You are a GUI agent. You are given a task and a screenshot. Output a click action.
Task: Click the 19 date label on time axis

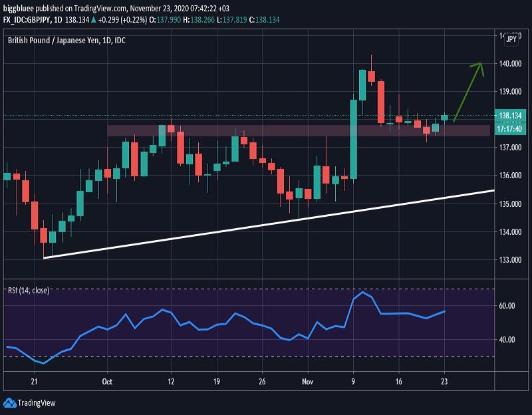217,381
